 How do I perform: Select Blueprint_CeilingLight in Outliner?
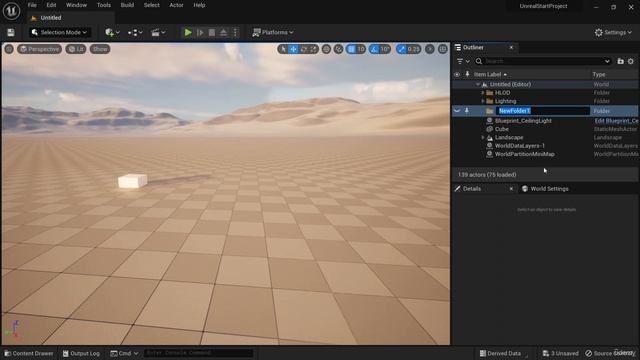(523, 121)
